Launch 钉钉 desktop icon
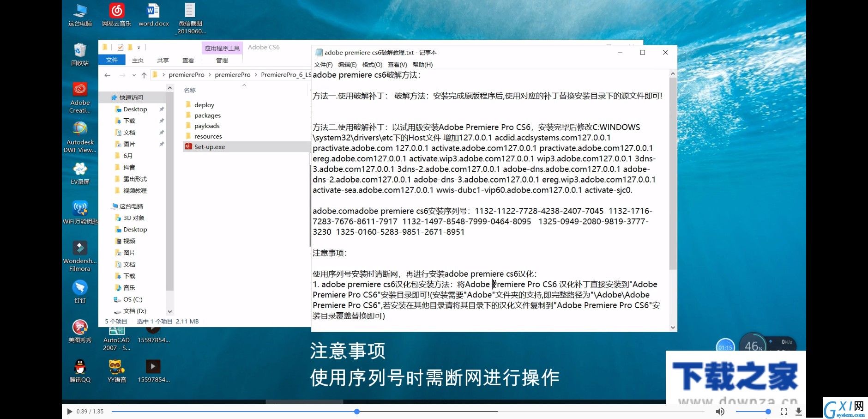The width and height of the screenshot is (868, 419). click(x=80, y=292)
